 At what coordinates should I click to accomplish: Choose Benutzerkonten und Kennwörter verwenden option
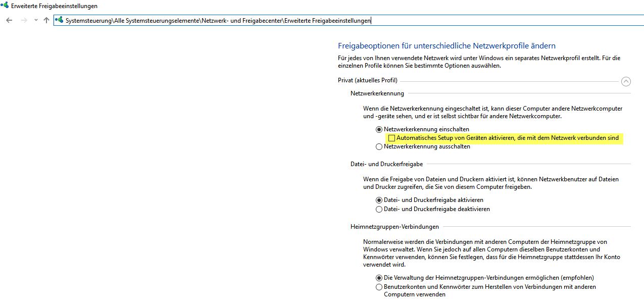pos(379,287)
